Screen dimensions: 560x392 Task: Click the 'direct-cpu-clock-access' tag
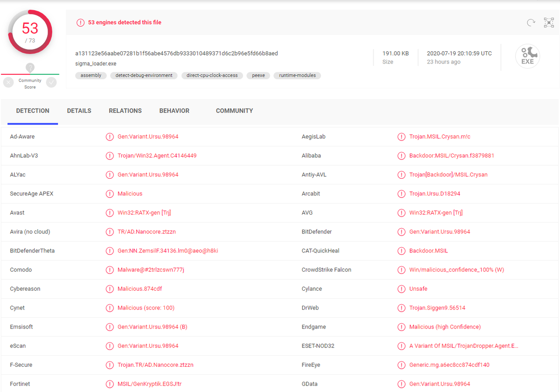click(x=212, y=75)
